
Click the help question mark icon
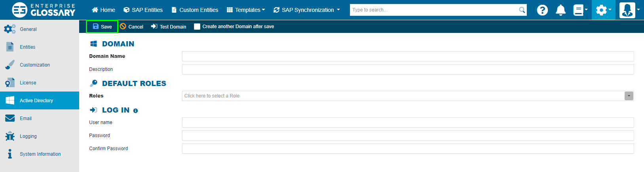pos(542,10)
